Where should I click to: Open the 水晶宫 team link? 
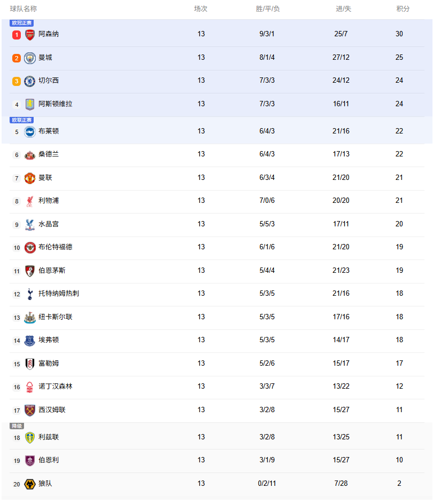(x=49, y=224)
